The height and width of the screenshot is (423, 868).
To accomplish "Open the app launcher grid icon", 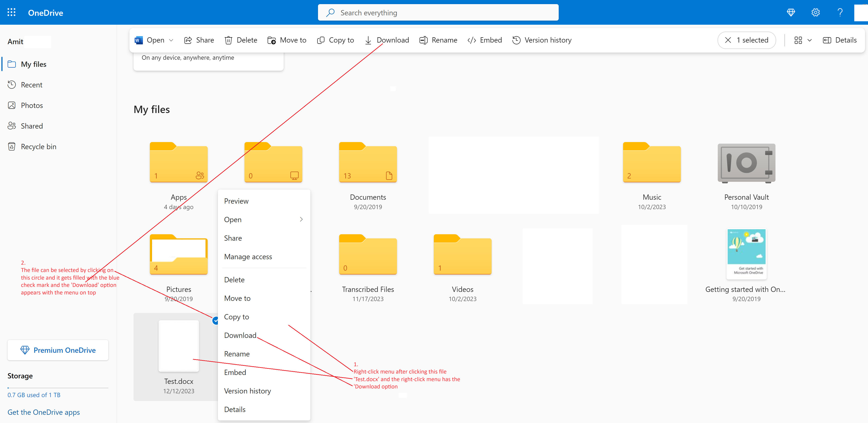I will 11,13.
